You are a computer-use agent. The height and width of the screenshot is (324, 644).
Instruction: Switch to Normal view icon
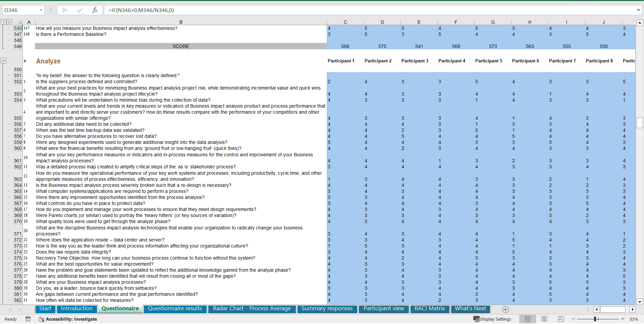(528, 319)
